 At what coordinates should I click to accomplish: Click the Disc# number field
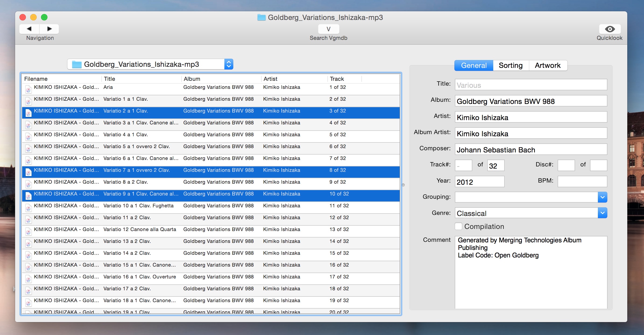[566, 165]
